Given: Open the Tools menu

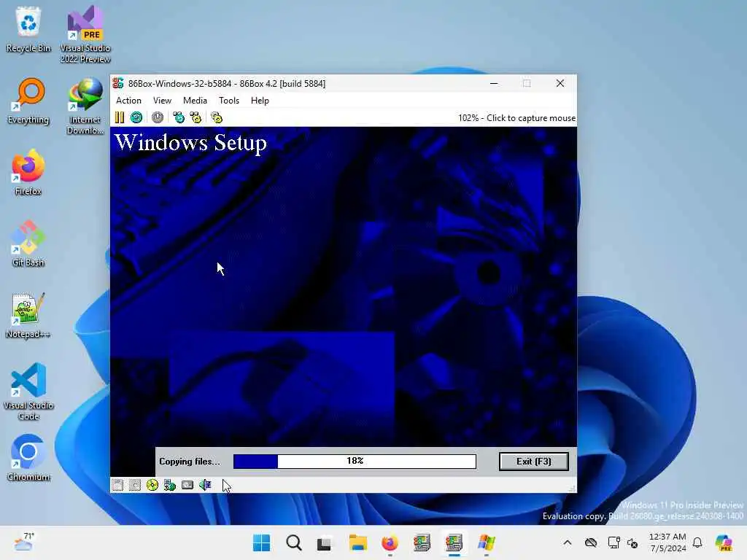Looking at the screenshot, I should click(x=228, y=101).
